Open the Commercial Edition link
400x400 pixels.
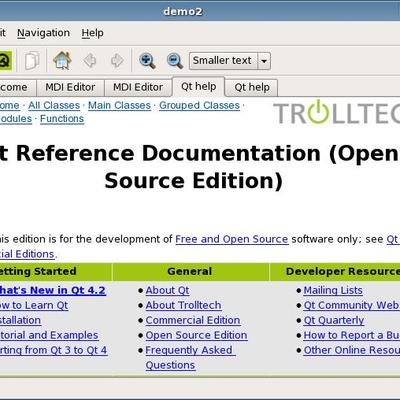pos(193,320)
